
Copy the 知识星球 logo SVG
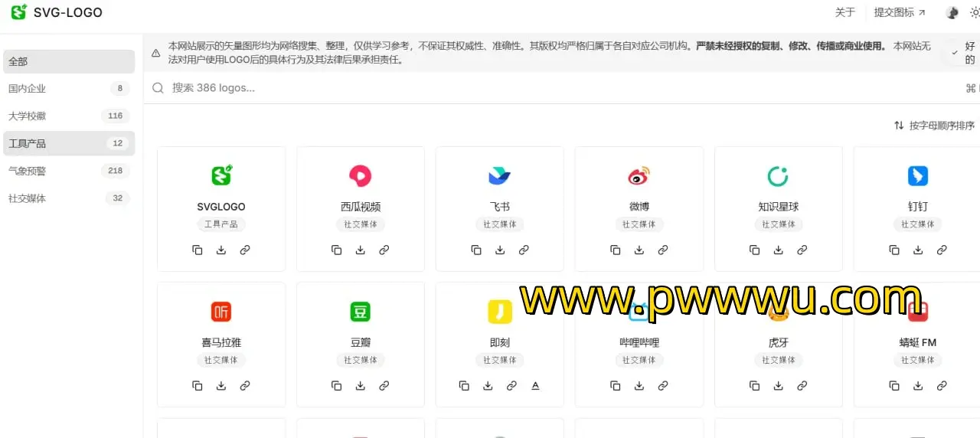pyautogui.click(x=755, y=250)
